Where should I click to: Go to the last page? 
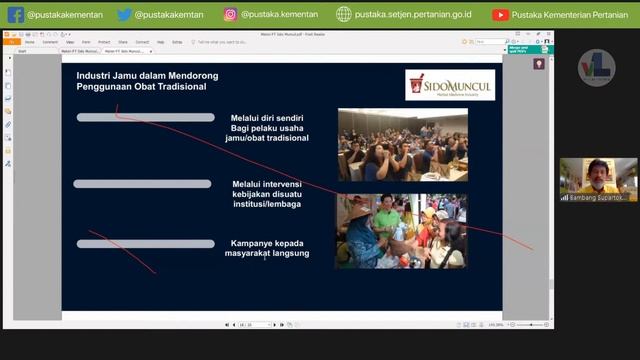point(282,325)
